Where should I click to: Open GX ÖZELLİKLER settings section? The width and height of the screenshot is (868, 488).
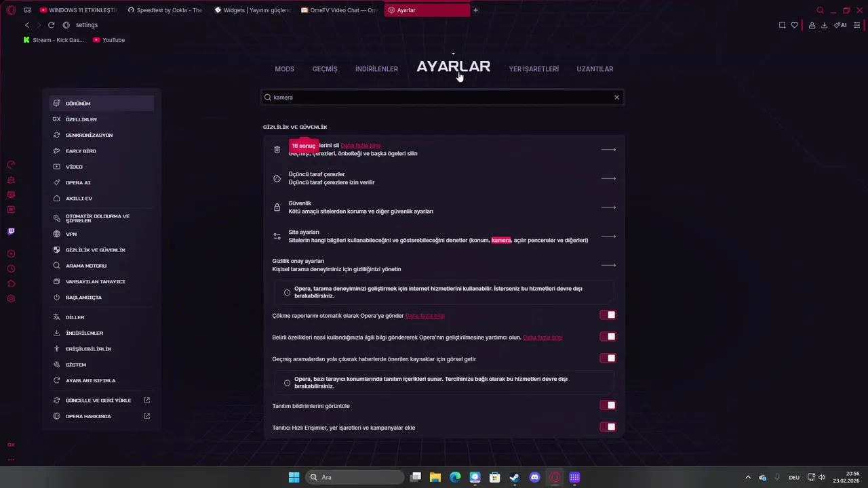[102, 119]
